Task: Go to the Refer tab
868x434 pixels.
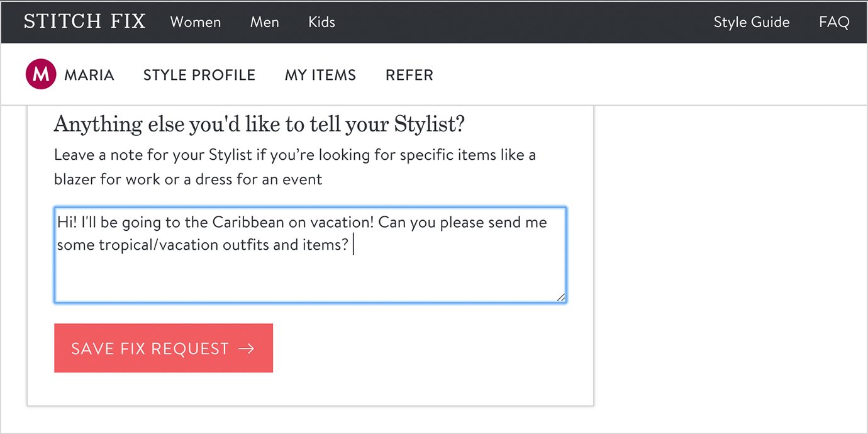Action: (409, 75)
